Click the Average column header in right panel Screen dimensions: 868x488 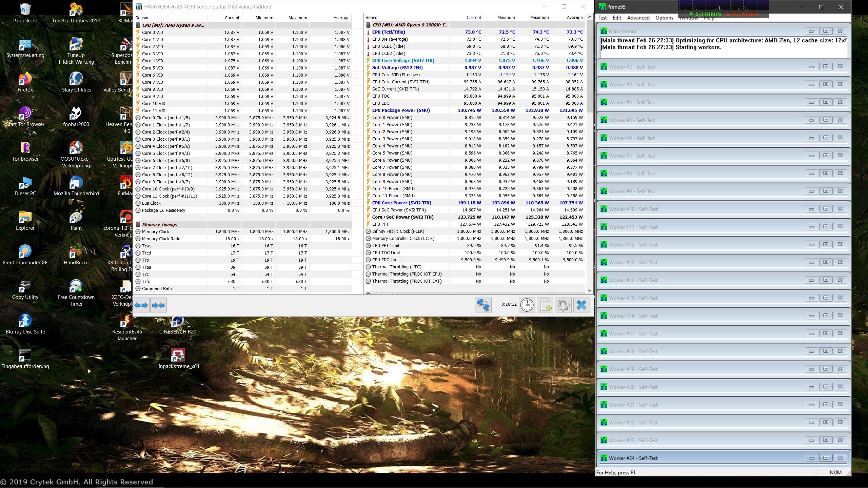click(x=568, y=17)
